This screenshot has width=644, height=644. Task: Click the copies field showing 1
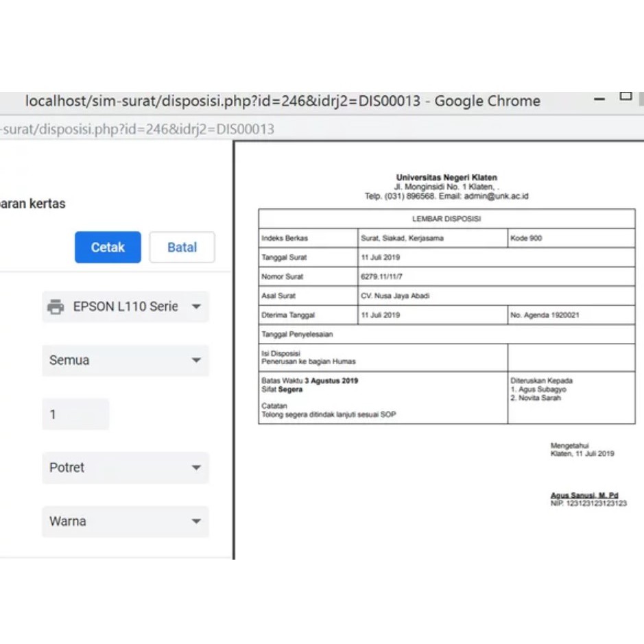click(x=75, y=414)
